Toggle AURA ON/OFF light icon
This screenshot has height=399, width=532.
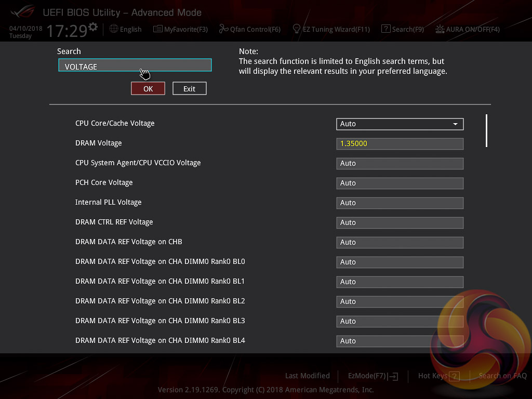(x=440, y=29)
